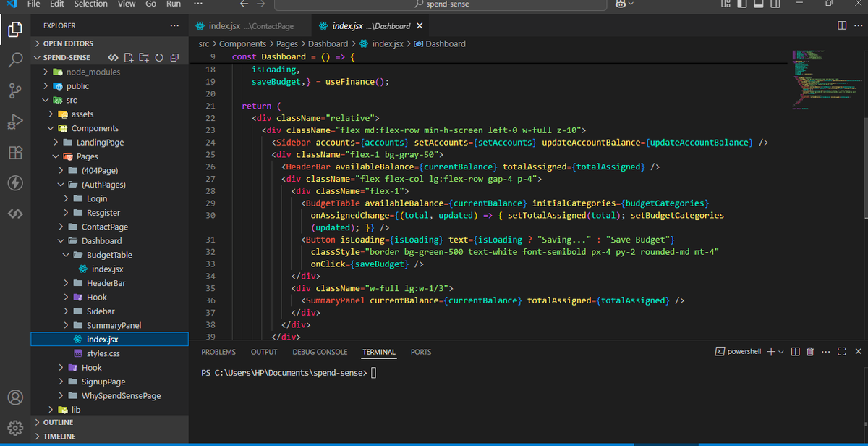Image resolution: width=868 pixels, height=446 pixels.
Task: Collapse all folders in Explorer
Action: (173, 58)
